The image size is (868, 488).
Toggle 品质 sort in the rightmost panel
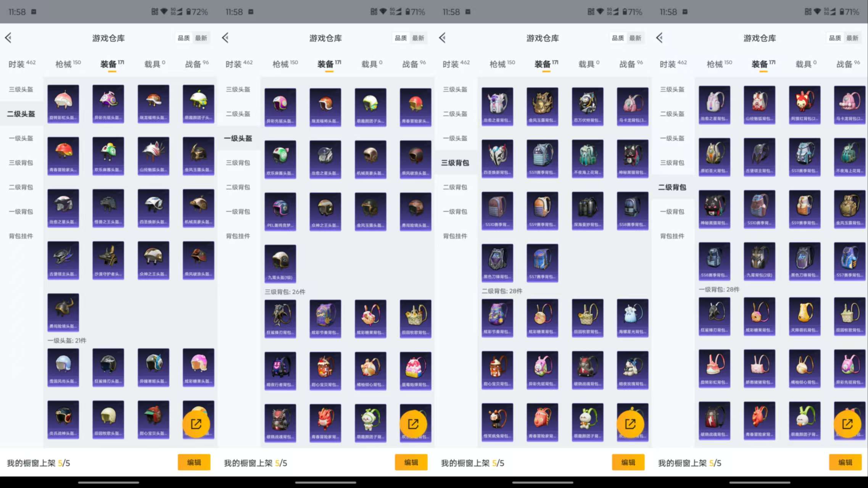click(x=834, y=38)
